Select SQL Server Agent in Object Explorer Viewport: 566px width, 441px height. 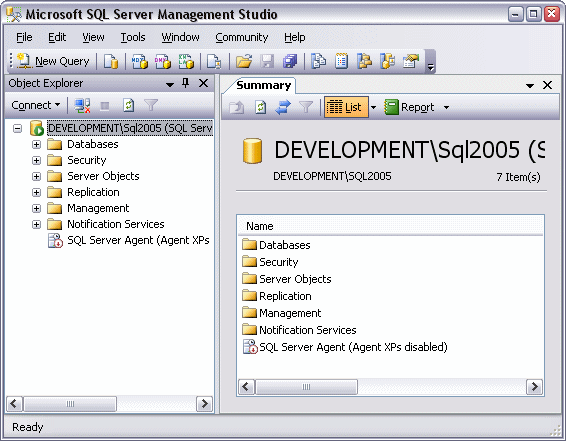(x=138, y=240)
